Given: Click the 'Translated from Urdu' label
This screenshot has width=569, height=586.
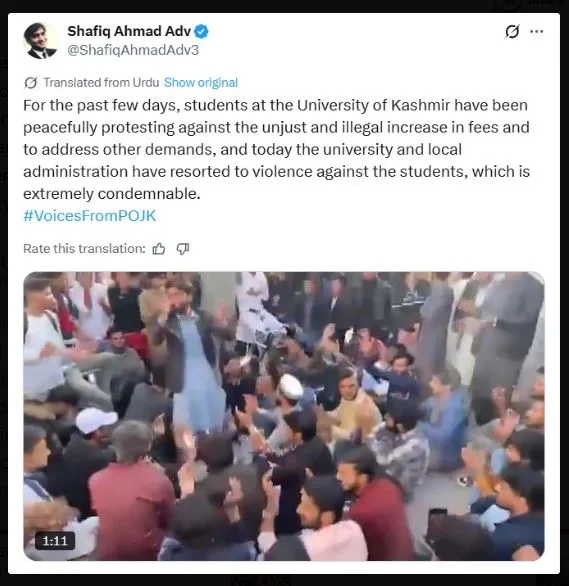Looking at the screenshot, I should pos(101,83).
